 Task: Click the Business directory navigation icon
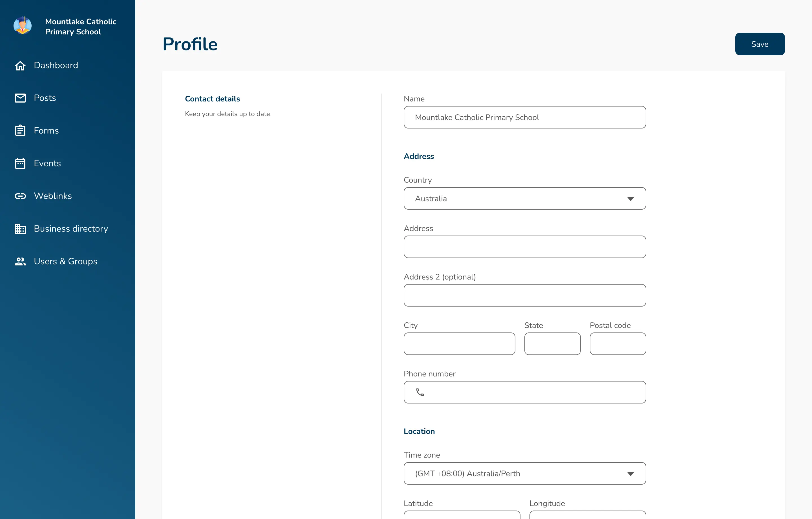[21, 228]
